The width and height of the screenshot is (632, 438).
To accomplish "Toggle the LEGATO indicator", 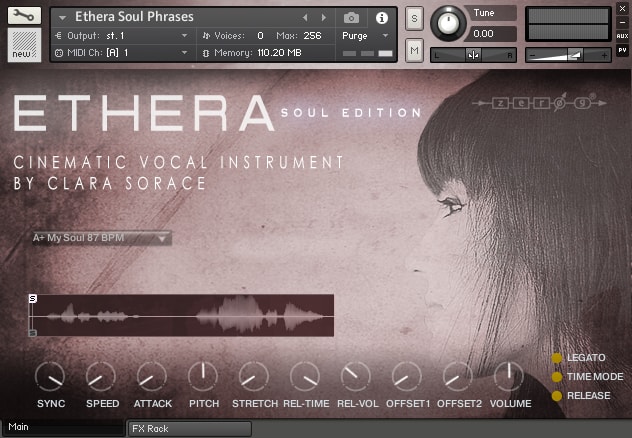I will [x=557, y=358].
